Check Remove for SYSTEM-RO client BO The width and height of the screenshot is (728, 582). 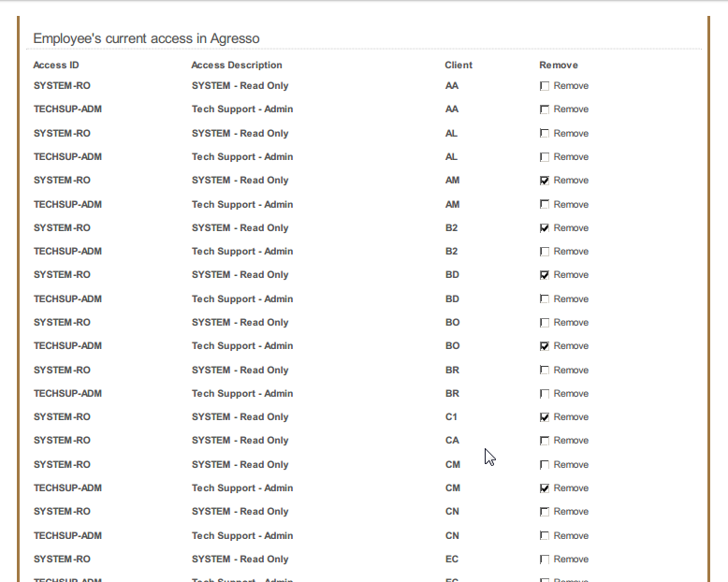545,323
